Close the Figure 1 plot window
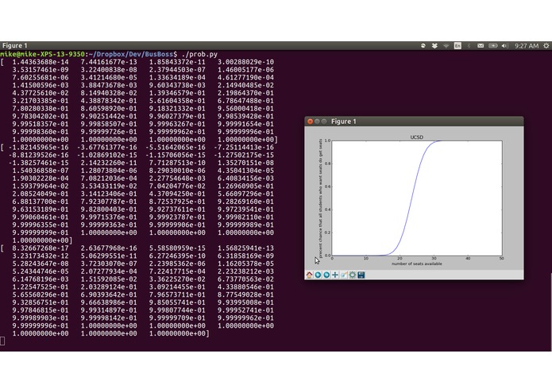This screenshot has width=552, height=392. pos(310,121)
